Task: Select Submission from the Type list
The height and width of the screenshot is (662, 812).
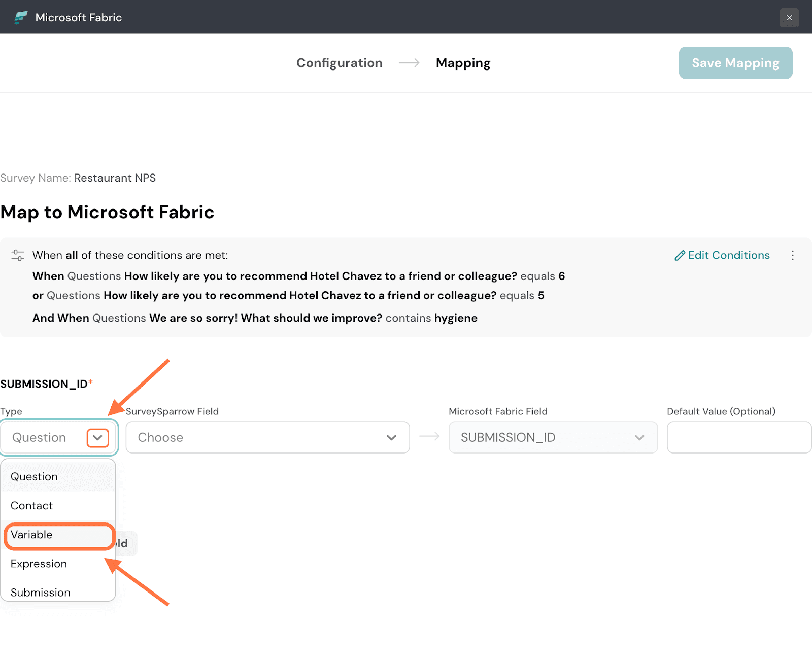Action: (x=41, y=593)
